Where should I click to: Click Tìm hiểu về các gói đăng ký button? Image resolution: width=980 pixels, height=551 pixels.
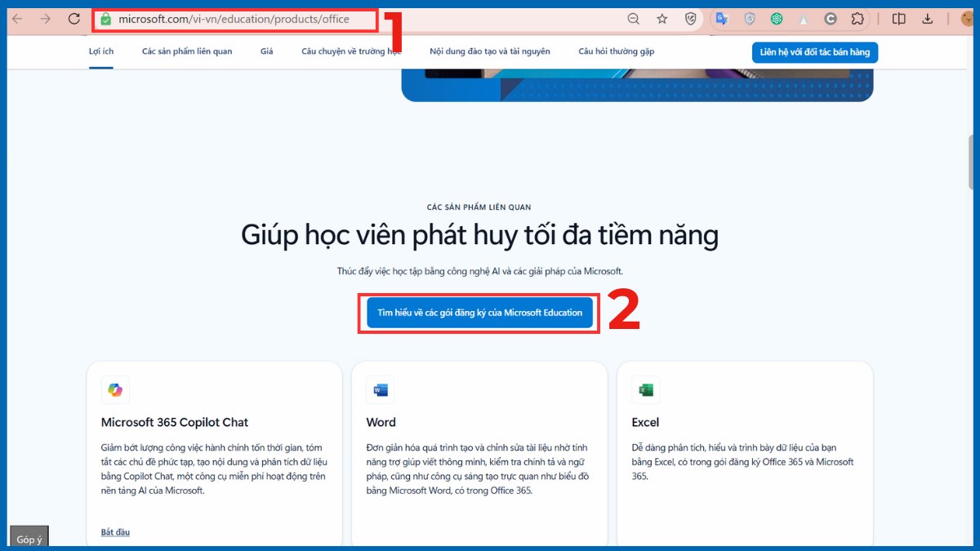tap(479, 313)
